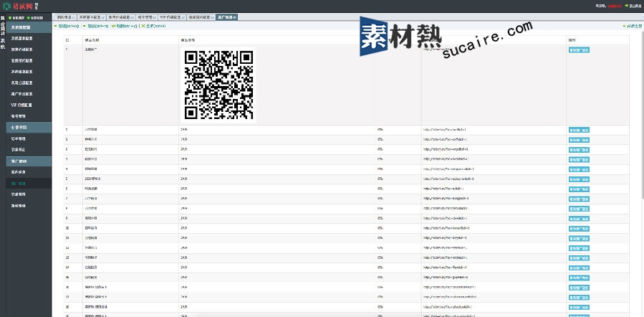Switch to the 帐号管理 tab

[x=146, y=17]
